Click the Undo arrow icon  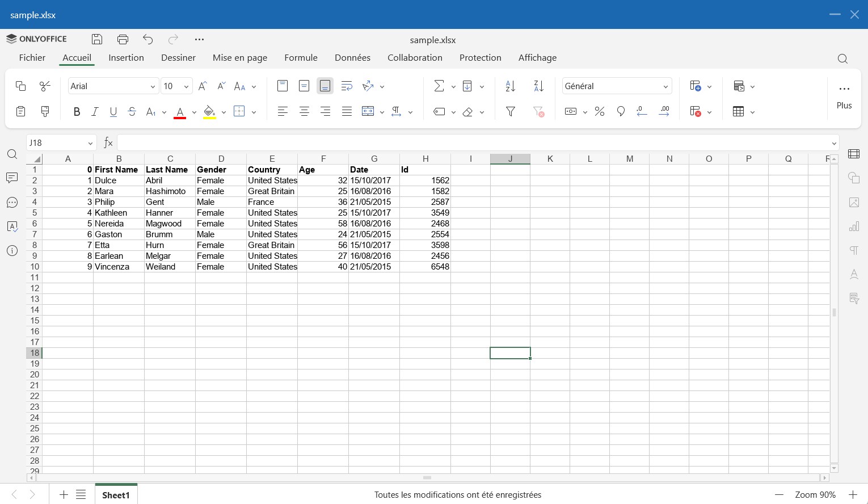(148, 39)
